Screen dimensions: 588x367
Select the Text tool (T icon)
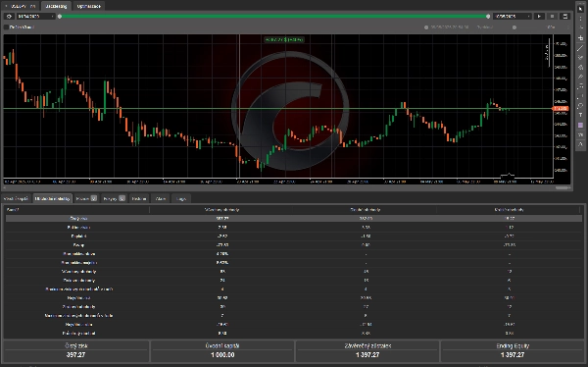tap(580, 116)
